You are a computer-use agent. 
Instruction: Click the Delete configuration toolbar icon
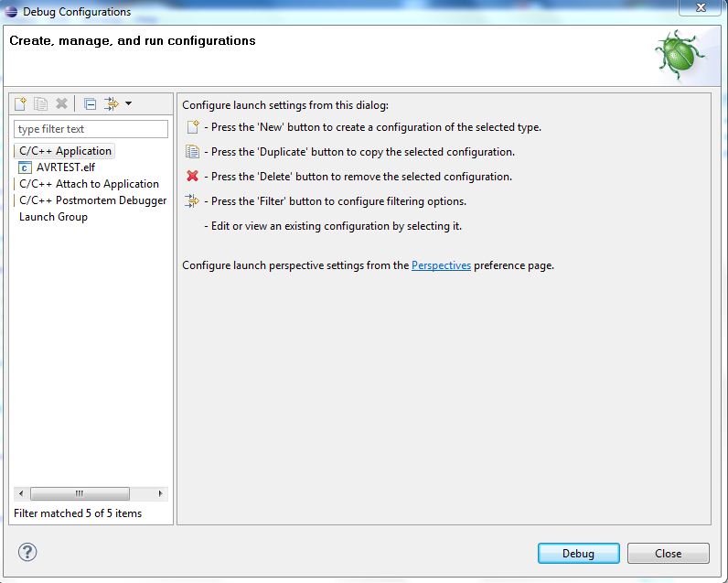(61, 103)
